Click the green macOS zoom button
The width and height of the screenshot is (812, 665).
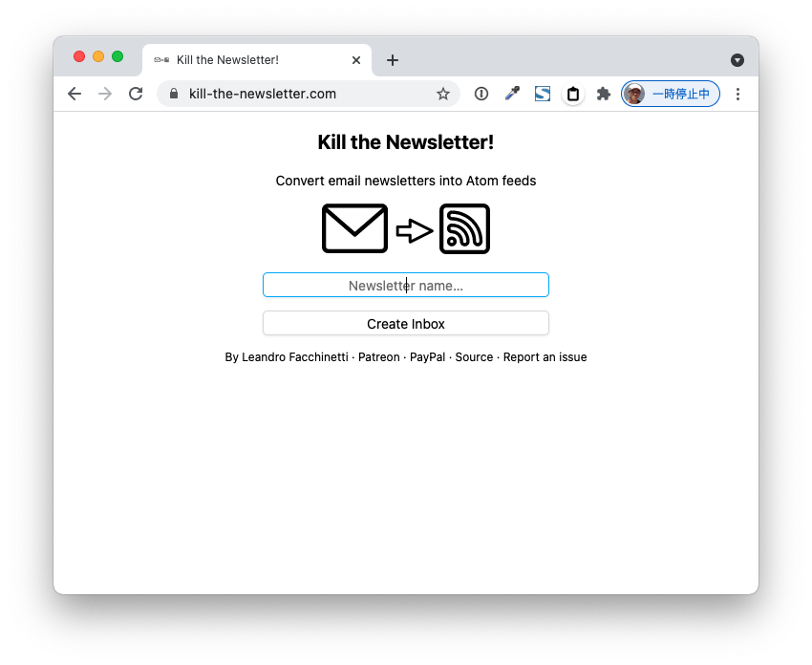[x=118, y=56]
